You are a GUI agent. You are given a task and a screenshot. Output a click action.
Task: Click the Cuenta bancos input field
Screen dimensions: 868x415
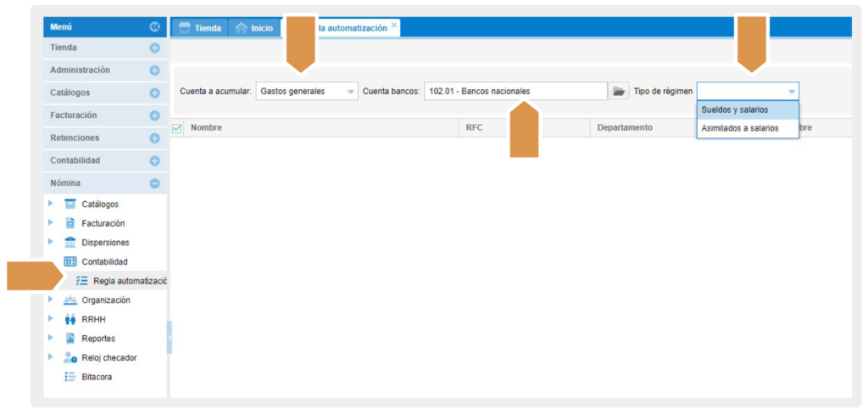point(515,91)
